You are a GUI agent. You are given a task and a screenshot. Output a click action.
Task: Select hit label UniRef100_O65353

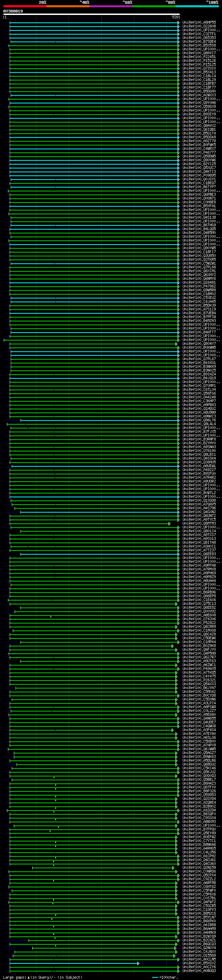pos(199,38)
